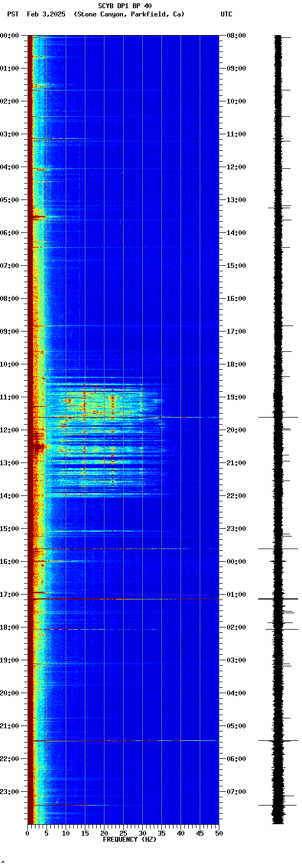The image size is (302, 868).
Task: Click the title 'SCYB DP1 BP 40'
Action: (125, 6)
